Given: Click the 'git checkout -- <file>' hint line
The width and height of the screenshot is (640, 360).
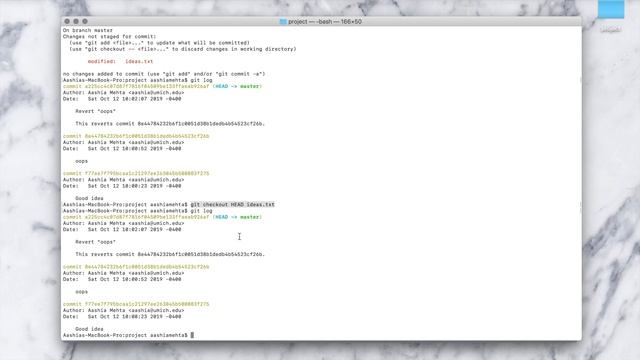Looking at the screenshot, I should 182,49.
